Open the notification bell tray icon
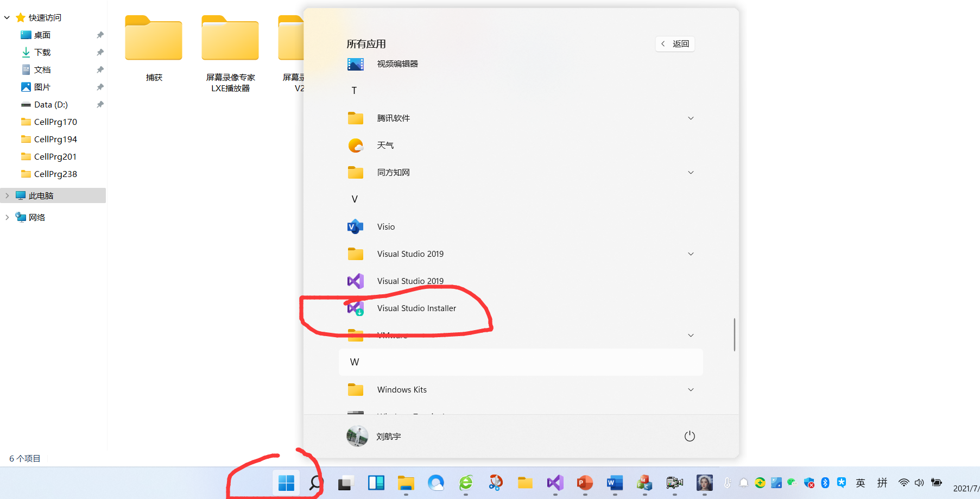The image size is (980, 499). tap(744, 483)
